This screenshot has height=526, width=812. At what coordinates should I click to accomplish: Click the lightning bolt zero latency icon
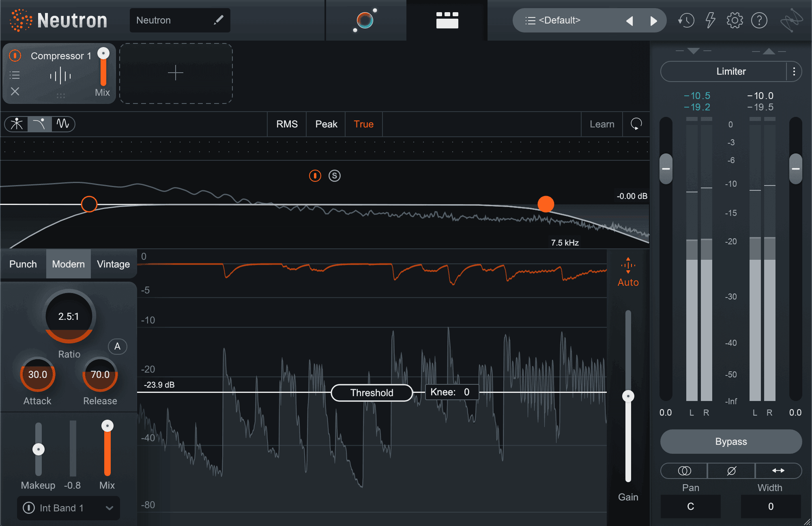(x=710, y=20)
